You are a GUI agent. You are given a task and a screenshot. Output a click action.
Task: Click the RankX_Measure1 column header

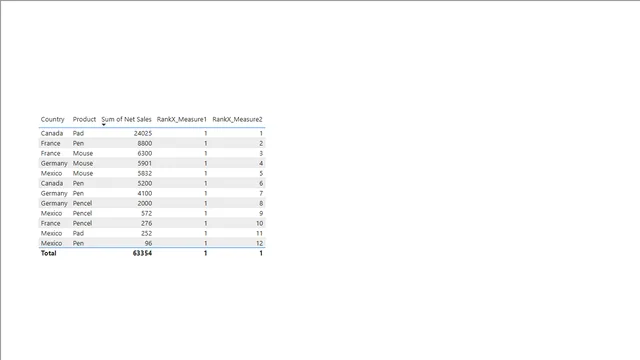pyautogui.click(x=182, y=119)
